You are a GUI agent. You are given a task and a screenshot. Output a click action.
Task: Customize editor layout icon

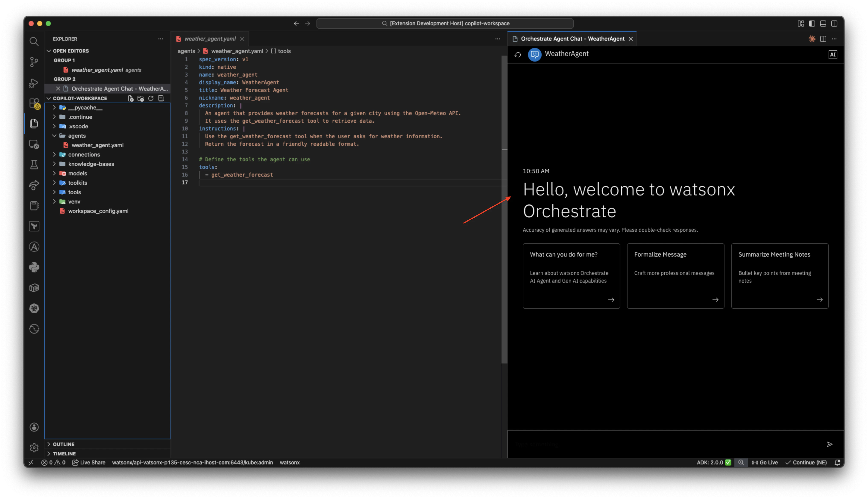(x=801, y=23)
